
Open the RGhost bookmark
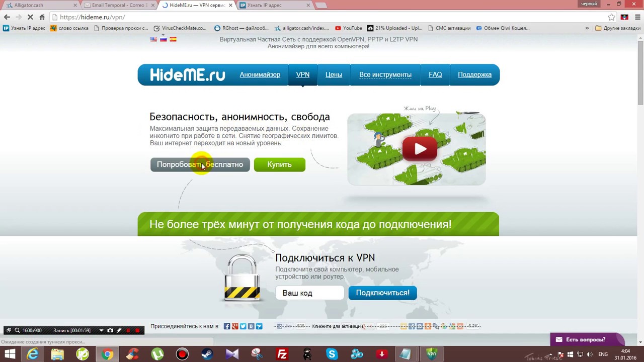click(242, 28)
